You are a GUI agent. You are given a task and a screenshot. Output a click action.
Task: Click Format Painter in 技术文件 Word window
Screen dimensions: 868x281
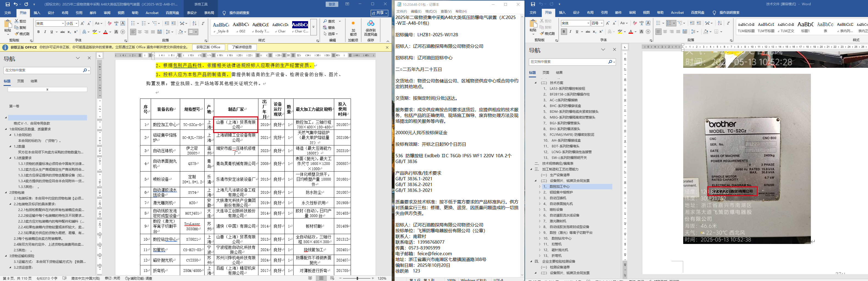click(x=547, y=34)
